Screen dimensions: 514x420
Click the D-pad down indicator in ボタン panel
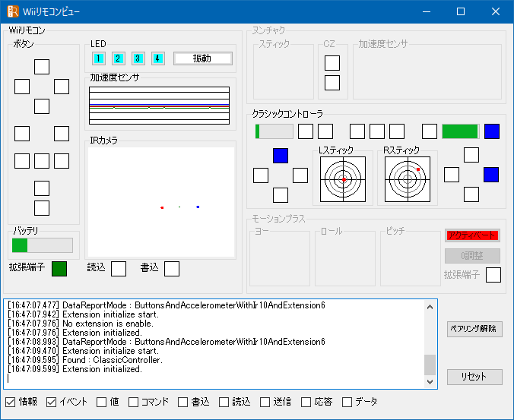[42, 106]
